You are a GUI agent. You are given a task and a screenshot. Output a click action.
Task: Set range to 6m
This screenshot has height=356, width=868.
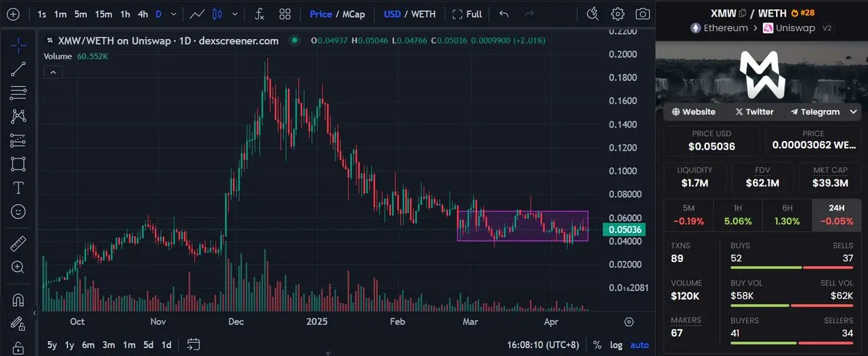tap(88, 345)
